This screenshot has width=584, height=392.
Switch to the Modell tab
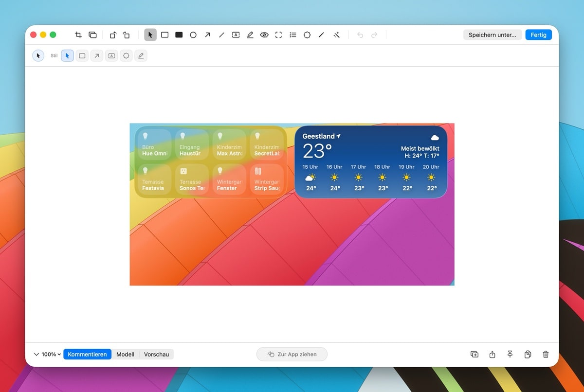[125, 355]
